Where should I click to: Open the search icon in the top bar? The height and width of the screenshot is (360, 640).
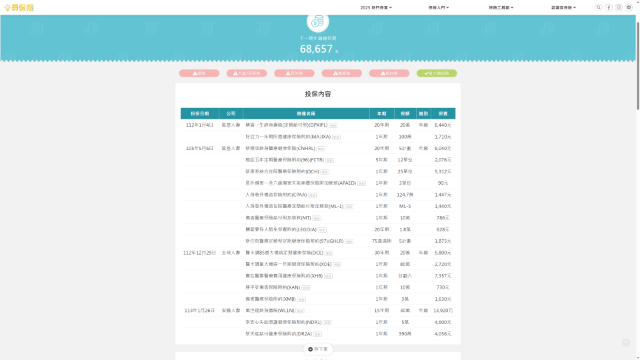599,7
